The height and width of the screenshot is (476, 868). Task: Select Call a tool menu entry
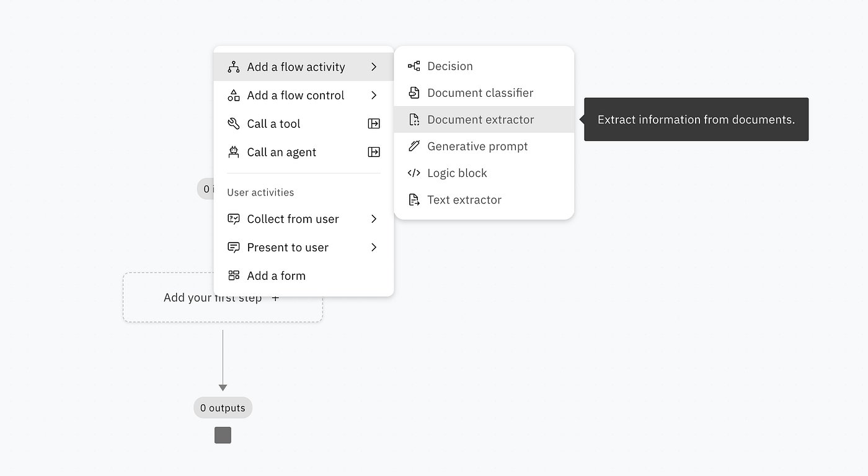[304, 123]
